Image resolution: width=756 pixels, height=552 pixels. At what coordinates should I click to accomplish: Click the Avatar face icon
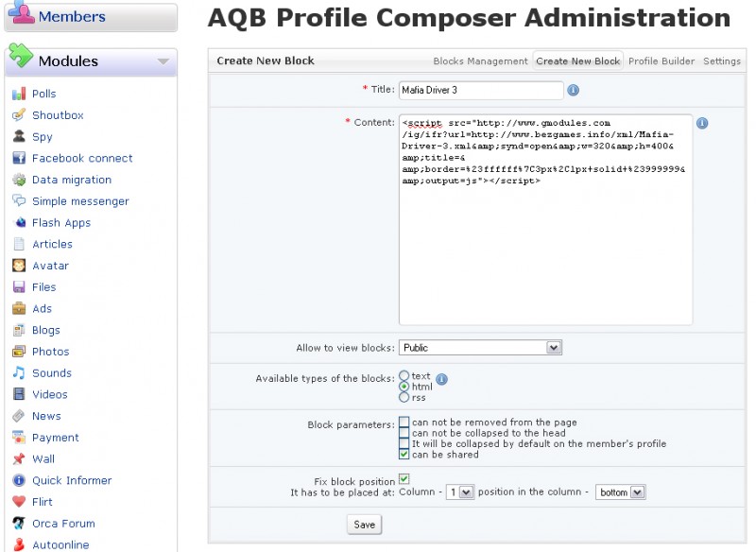[19, 266]
